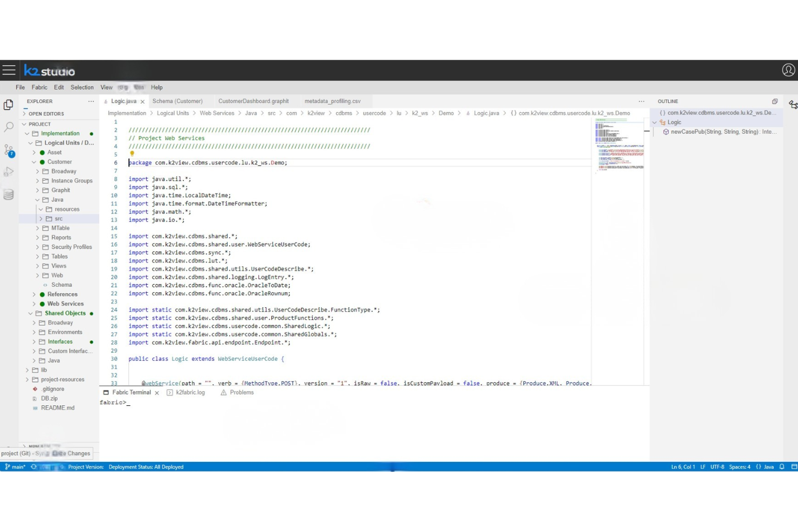Expand the Asset logical unit
Viewport: 798px width, 532px height.
point(34,153)
